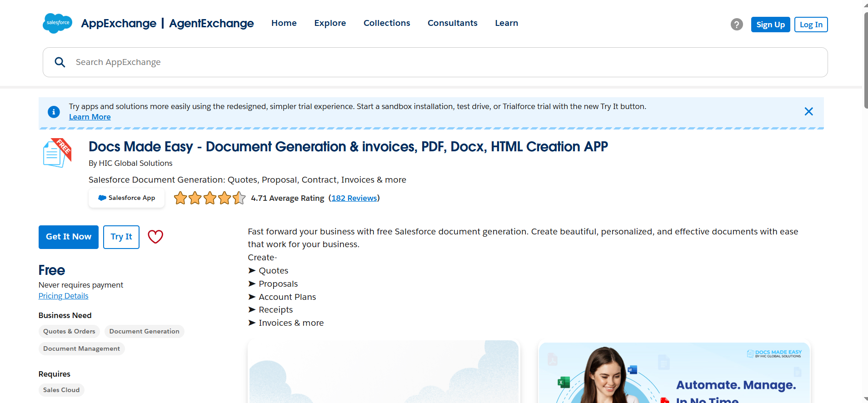Select the Sales Cloud requirement tag

61,390
